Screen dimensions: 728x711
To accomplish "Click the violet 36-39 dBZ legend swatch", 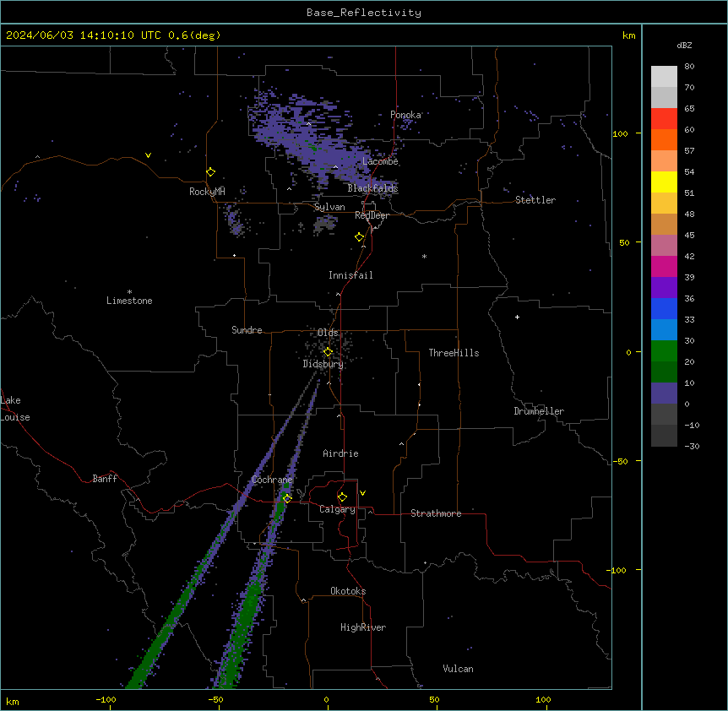I will click(x=664, y=288).
